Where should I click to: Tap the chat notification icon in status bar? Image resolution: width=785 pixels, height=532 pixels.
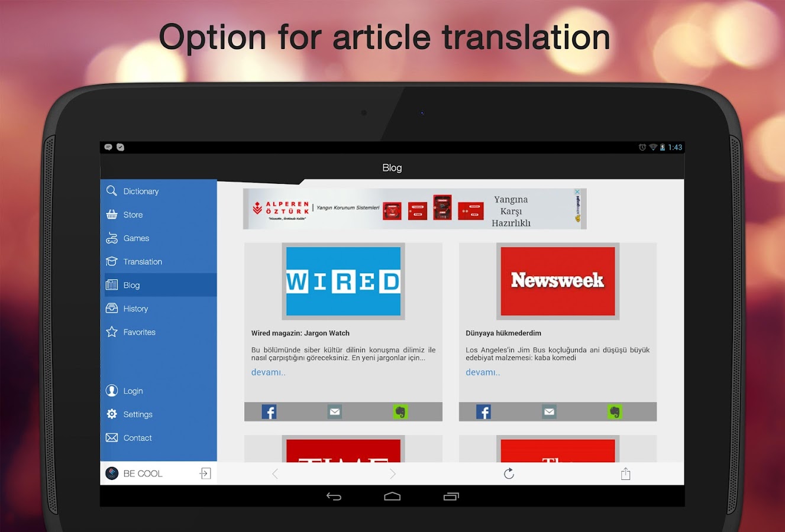click(108, 147)
